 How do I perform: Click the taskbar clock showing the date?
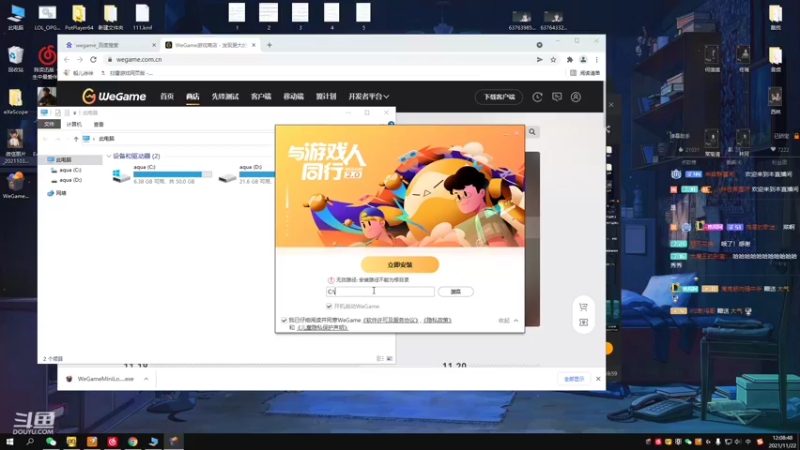(x=782, y=442)
